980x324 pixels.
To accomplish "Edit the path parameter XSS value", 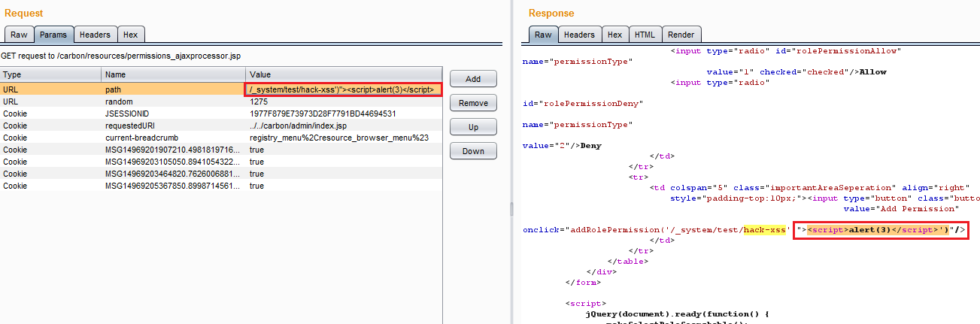I will click(343, 89).
